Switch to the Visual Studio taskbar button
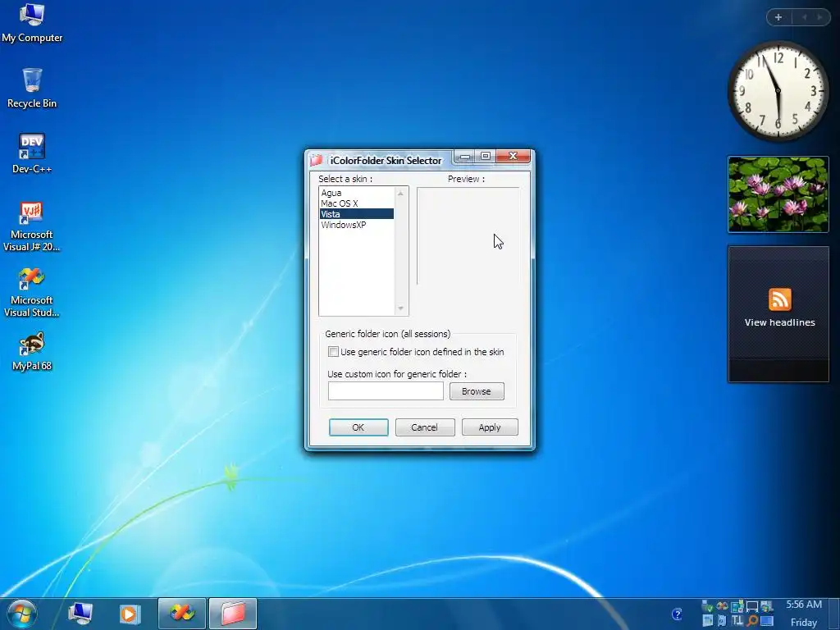840x630 pixels. (x=182, y=614)
